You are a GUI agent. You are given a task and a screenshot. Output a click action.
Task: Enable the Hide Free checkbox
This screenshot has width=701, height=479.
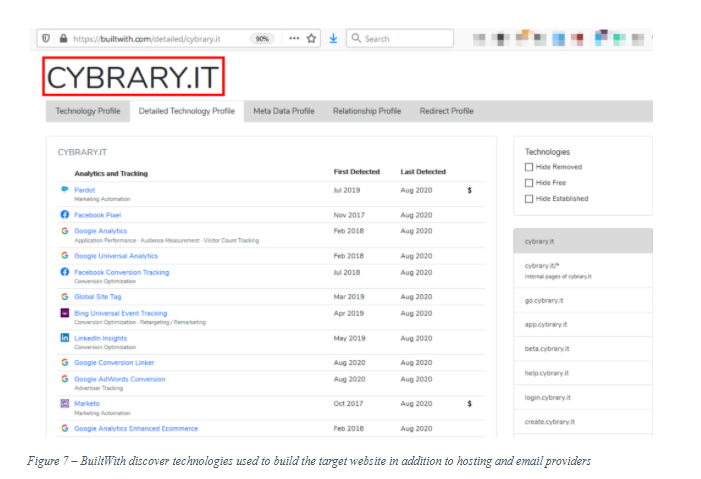[529, 182]
